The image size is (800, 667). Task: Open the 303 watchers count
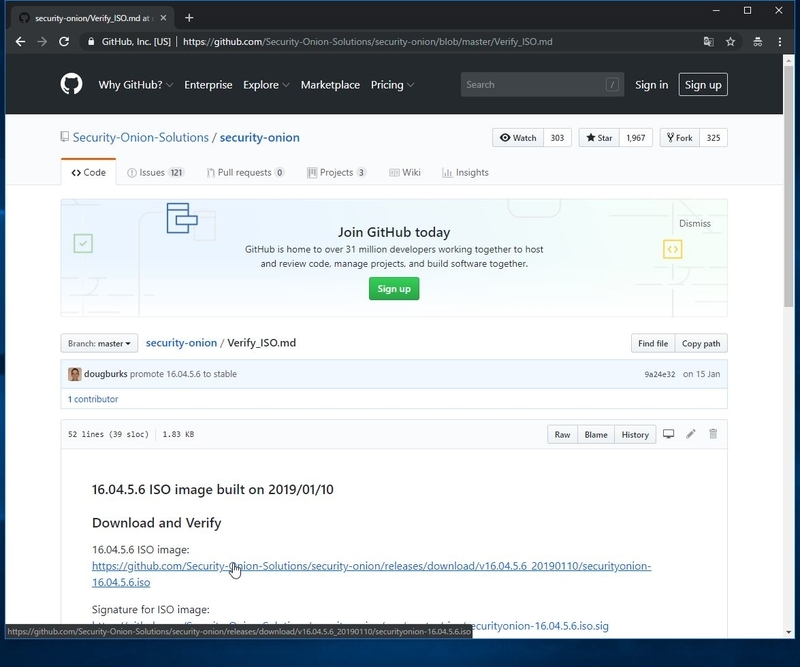pyautogui.click(x=558, y=138)
